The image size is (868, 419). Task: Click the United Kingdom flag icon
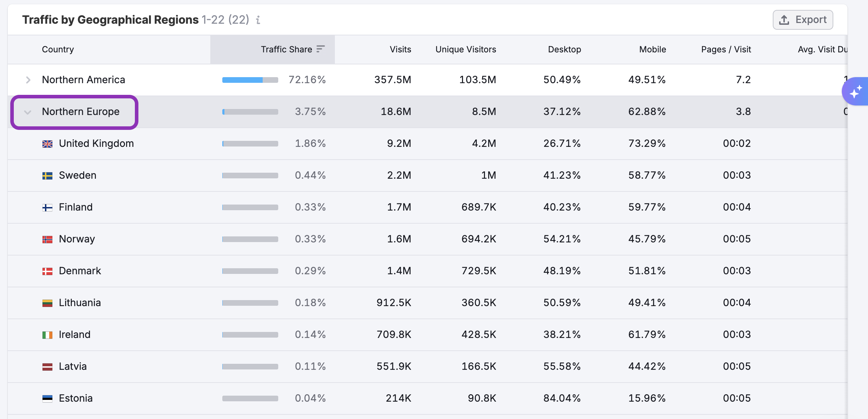pos(47,144)
